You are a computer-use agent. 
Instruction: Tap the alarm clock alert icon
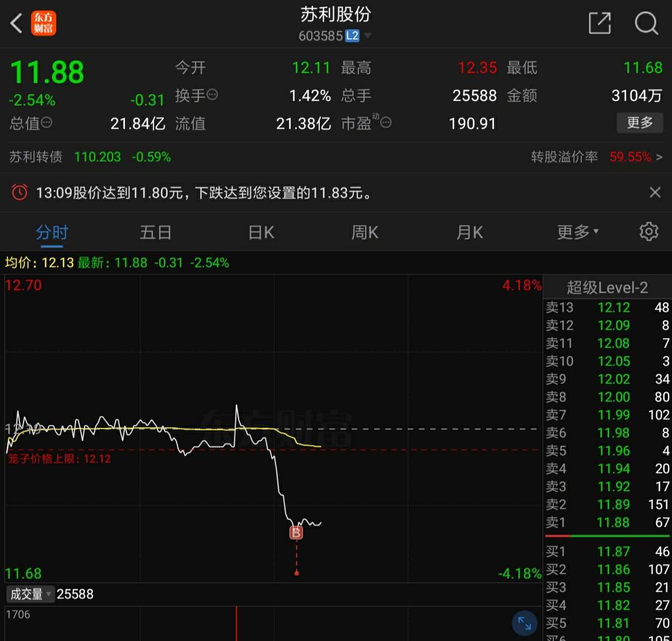point(19,193)
